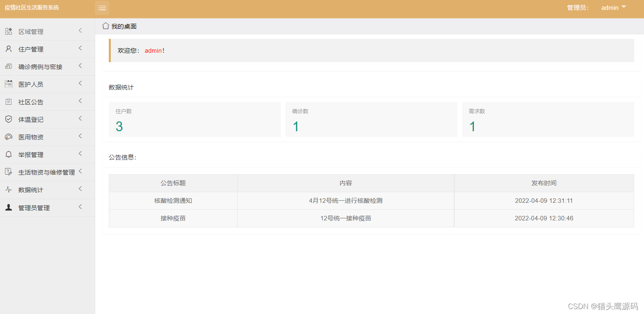
Task: Expand the 确诊病例与密接 chevron
Action: pos(80,66)
